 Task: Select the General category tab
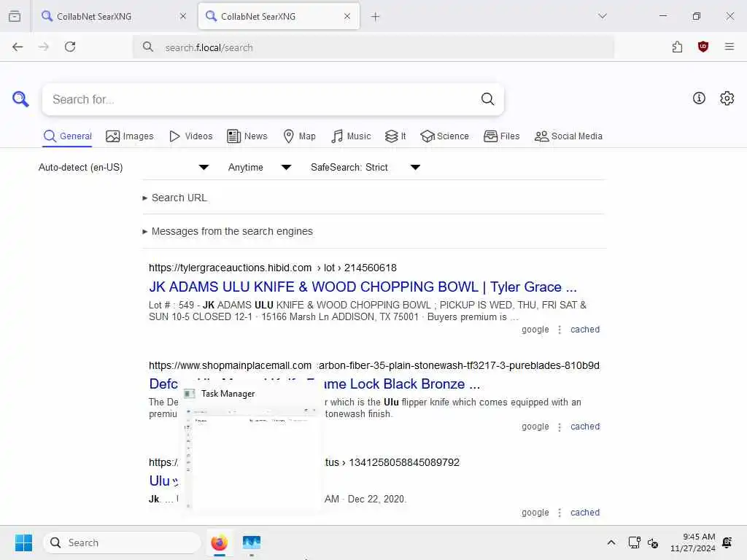click(x=68, y=136)
